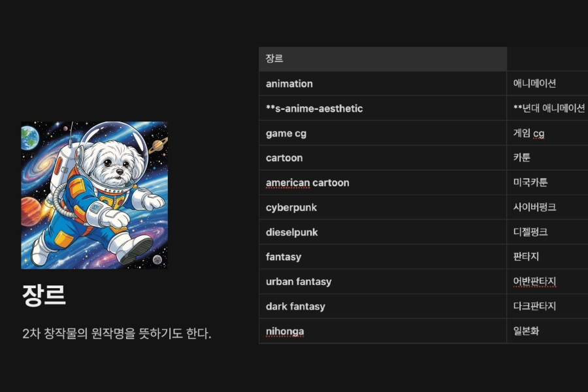Click the 사이버펑크 cell
588x392 pixels.
(547, 208)
